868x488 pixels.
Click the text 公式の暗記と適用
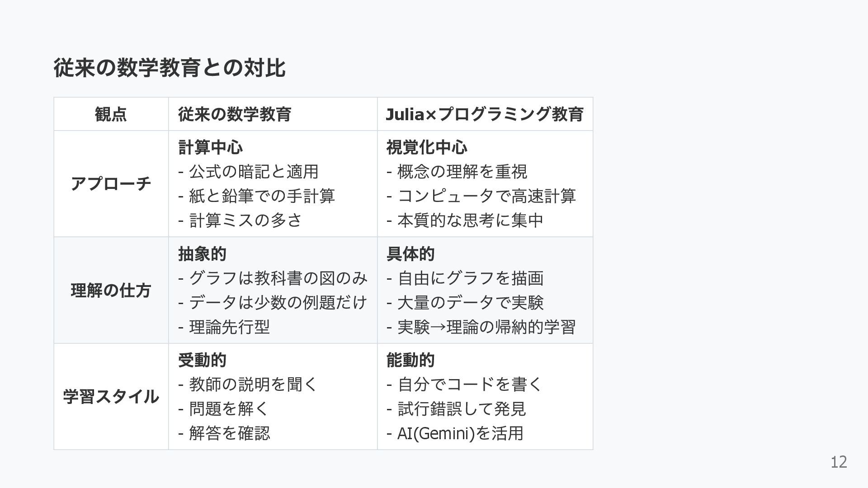(x=253, y=172)
